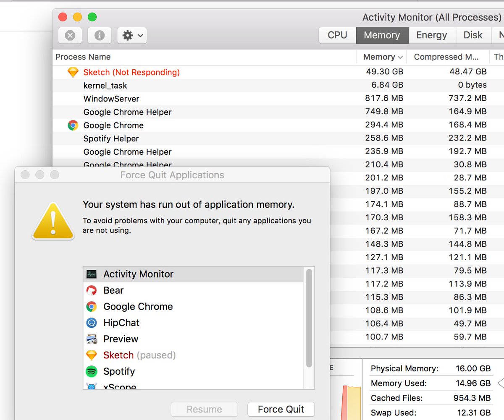Select the Memory tab
Image resolution: width=504 pixels, height=420 pixels.
[x=382, y=35]
